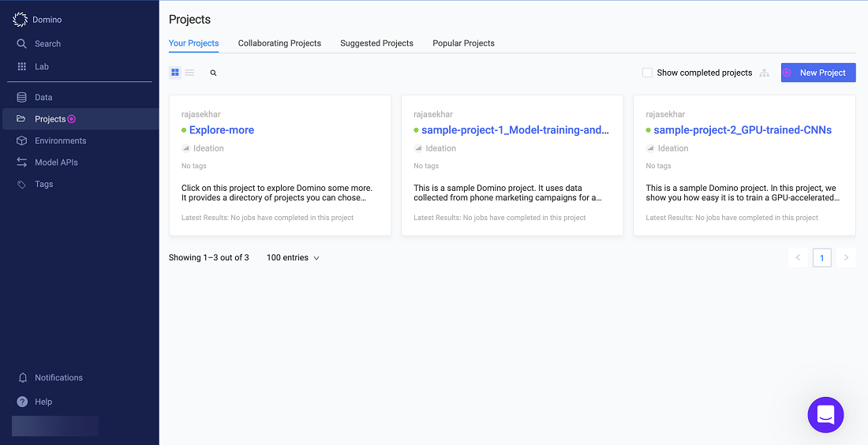This screenshot has height=445, width=868.
Task: Click the Ideation stage icon on Explore-more
Action: [186, 148]
